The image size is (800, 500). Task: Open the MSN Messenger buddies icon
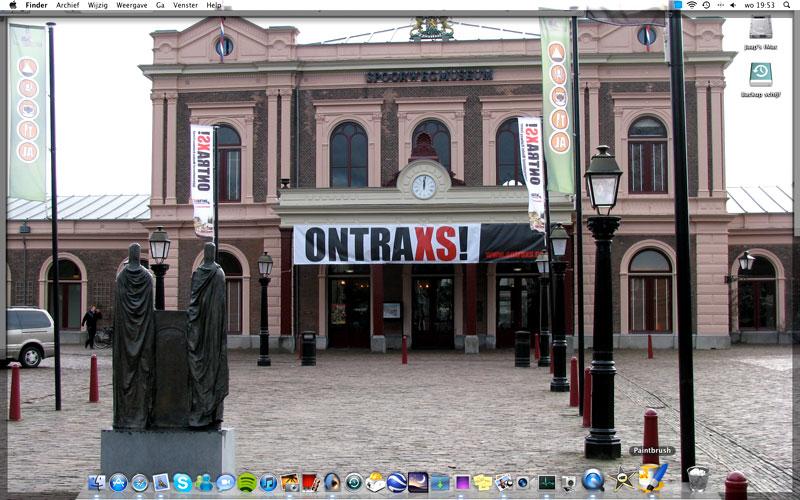pos(204,482)
